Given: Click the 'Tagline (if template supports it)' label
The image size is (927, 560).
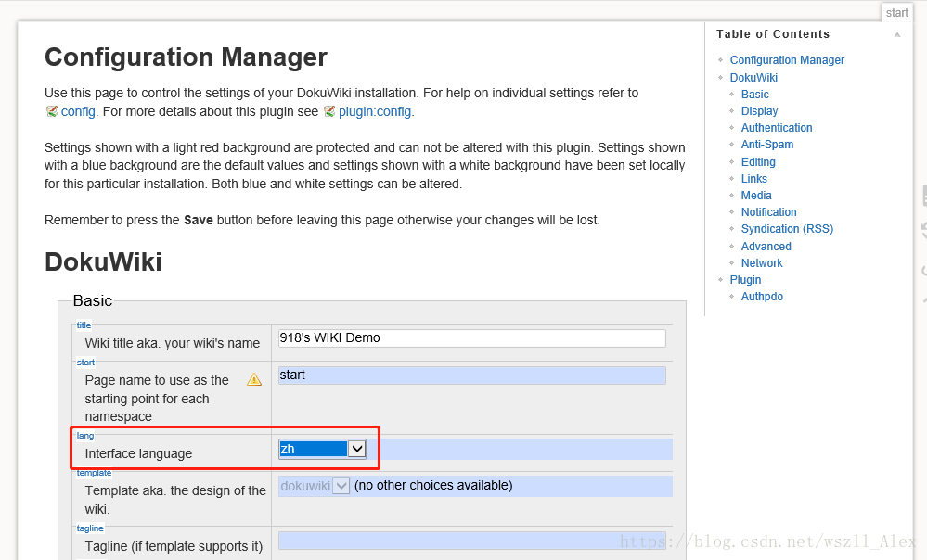Looking at the screenshot, I should pyautogui.click(x=174, y=546).
